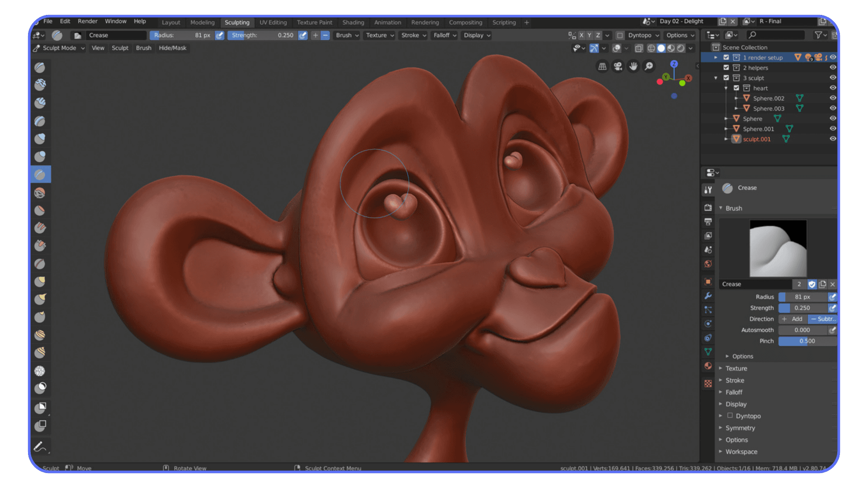The width and height of the screenshot is (868, 488).
Task: Open Modifier Properties wrench icon
Action: click(708, 296)
